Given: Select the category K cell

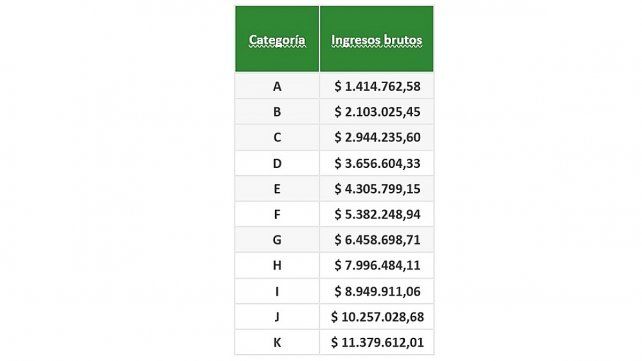Looking at the screenshot, I should click(277, 342).
